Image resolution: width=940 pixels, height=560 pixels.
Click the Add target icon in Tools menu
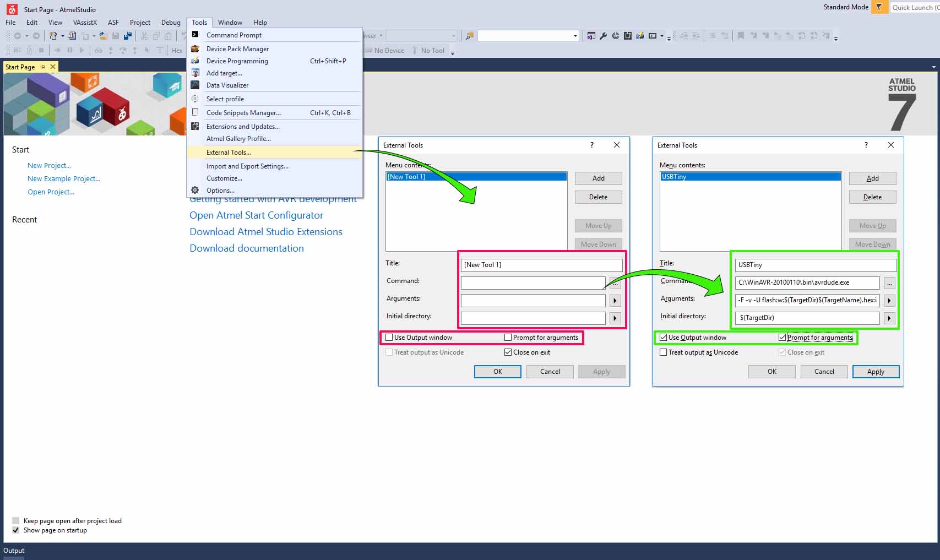pos(195,73)
